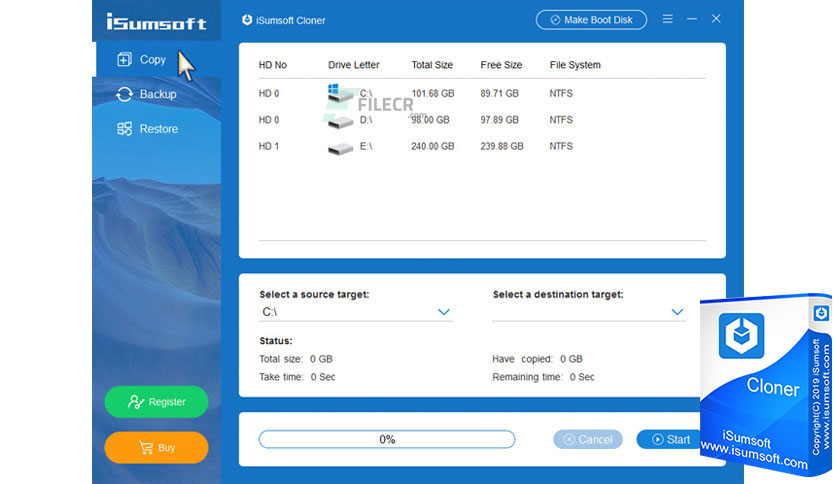Screen dimensions: 836x484
Task: Click the X icon on Cancel button
Action: click(x=569, y=439)
